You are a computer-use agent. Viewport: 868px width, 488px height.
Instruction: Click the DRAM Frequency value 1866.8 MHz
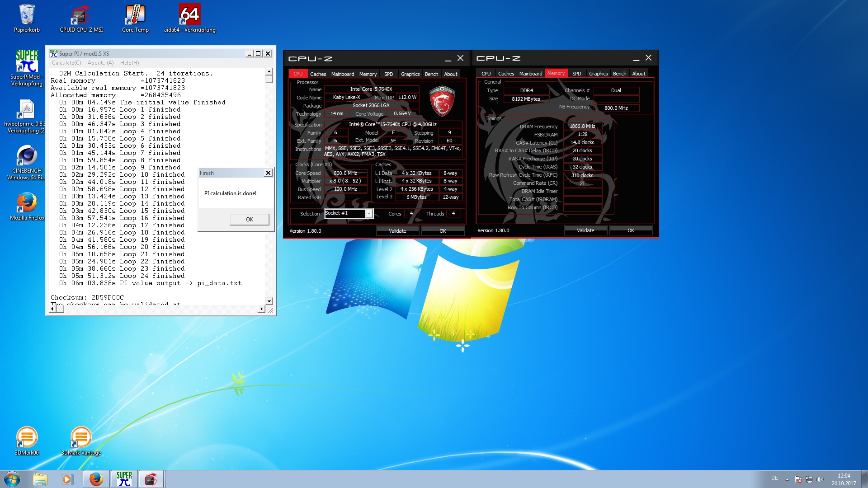point(582,126)
